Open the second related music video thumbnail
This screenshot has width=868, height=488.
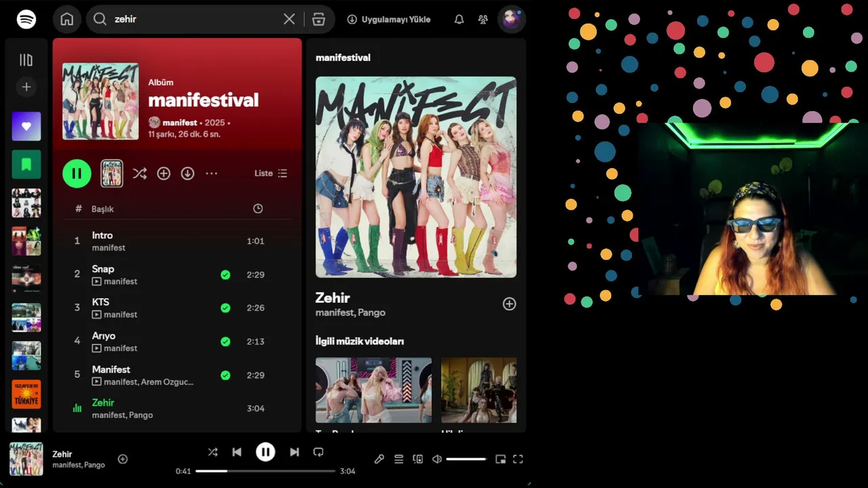point(479,390)
